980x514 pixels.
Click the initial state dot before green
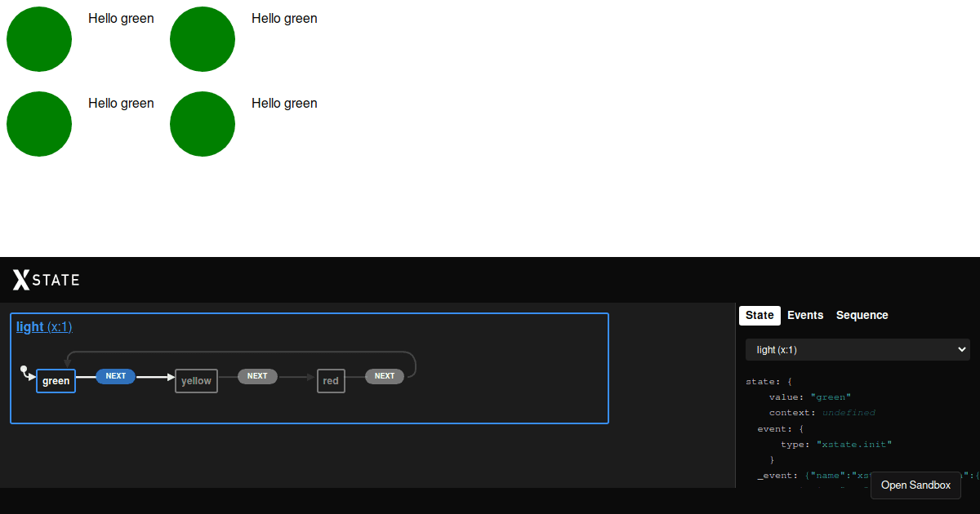(24, 369)
